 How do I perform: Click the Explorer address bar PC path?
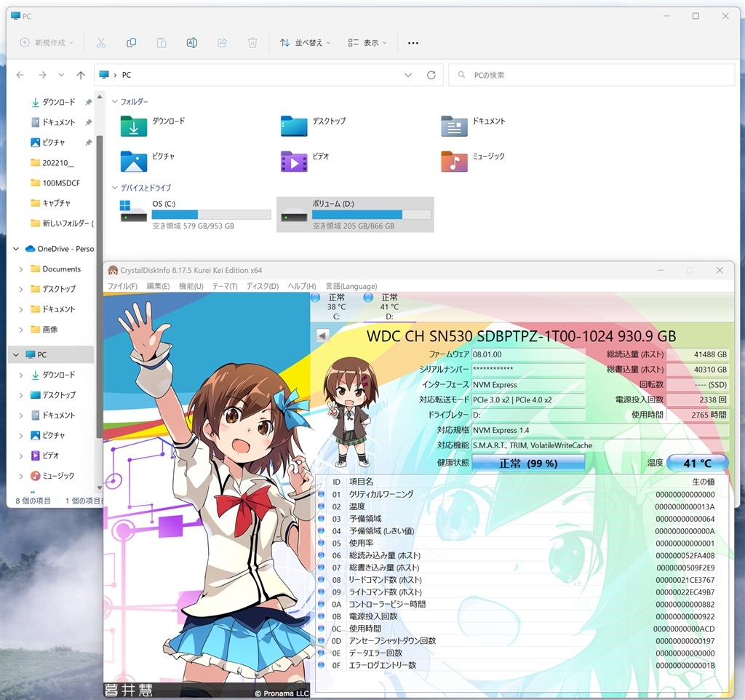(127, 75)
